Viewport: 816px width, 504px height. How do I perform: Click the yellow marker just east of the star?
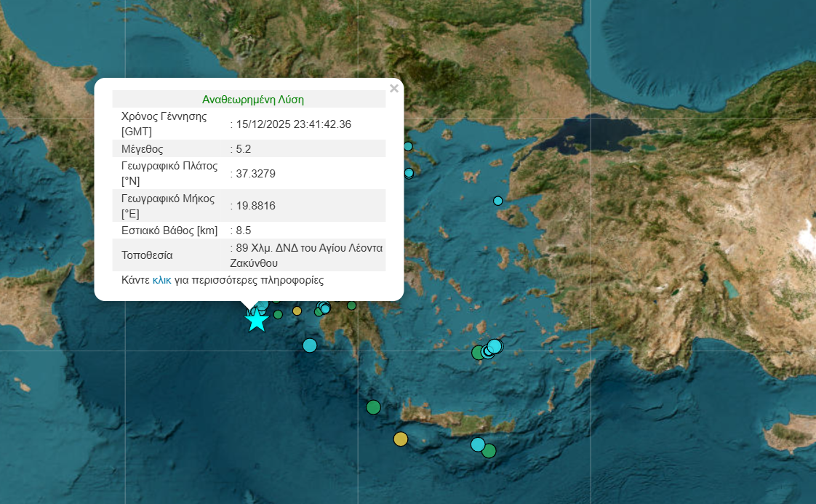(297, 311)
